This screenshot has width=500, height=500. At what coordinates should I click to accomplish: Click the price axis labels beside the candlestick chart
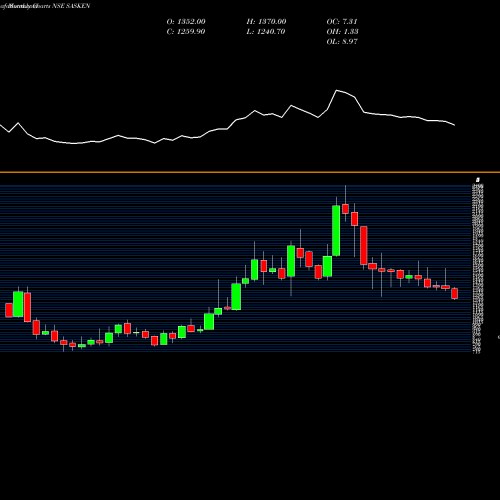478,268
